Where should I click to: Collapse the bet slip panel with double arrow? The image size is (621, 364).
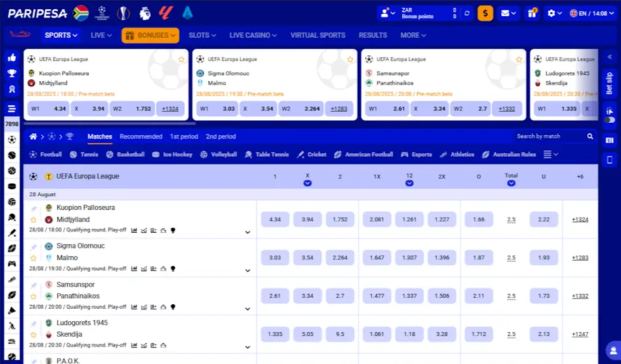point(610,57)
